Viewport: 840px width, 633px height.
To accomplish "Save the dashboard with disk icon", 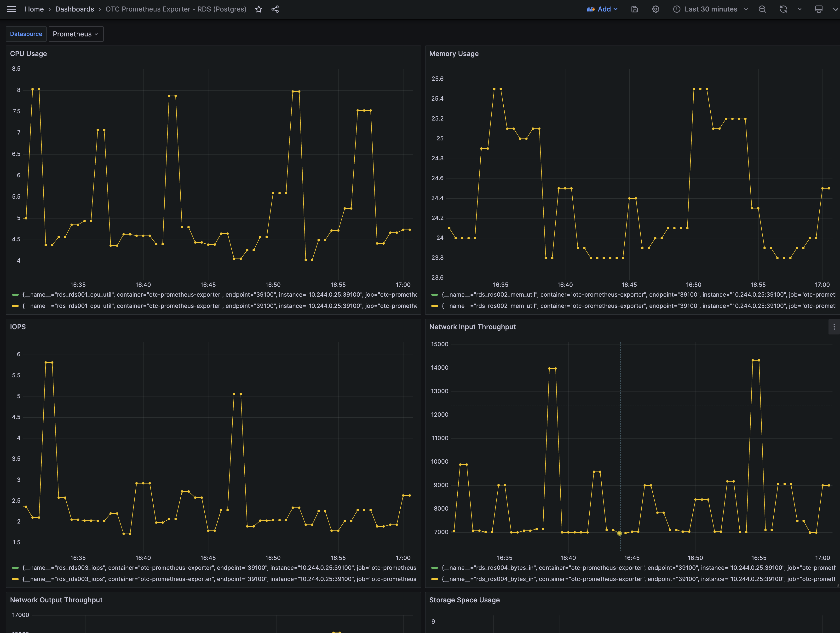I will point(634,9).
